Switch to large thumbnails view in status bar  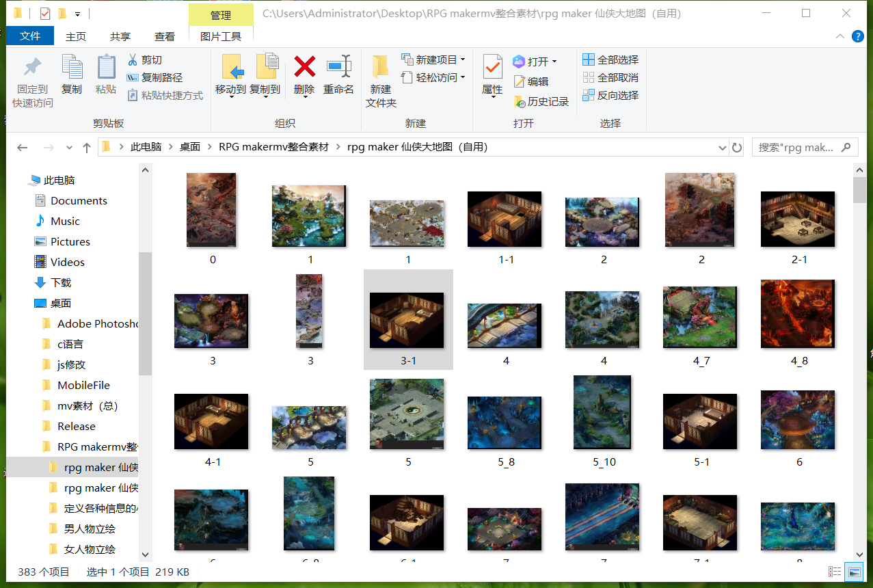[854, 572]
